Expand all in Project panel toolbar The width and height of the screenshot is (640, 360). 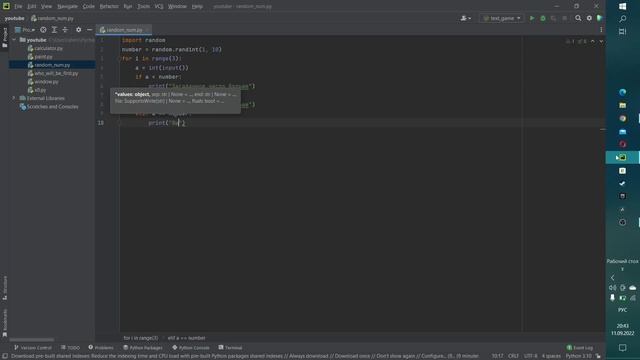click(x=54, y=30)
